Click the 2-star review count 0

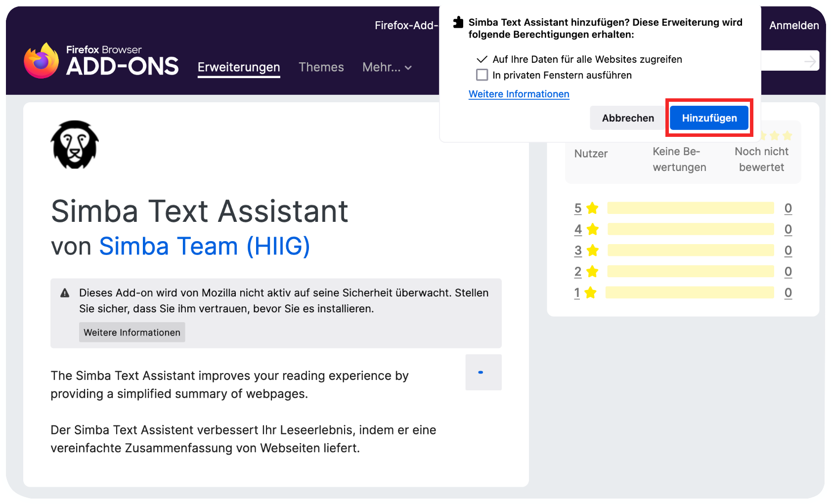click(x=788, y=272)
